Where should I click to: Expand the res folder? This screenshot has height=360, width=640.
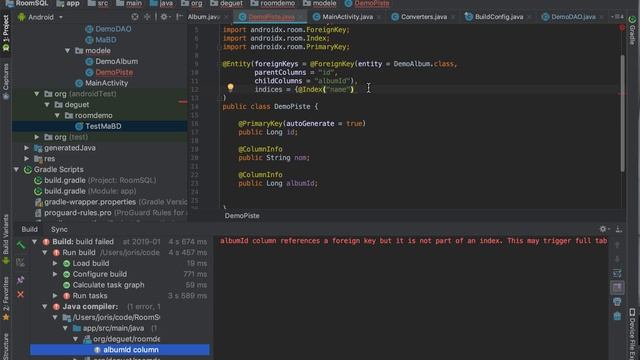[27, 159]
